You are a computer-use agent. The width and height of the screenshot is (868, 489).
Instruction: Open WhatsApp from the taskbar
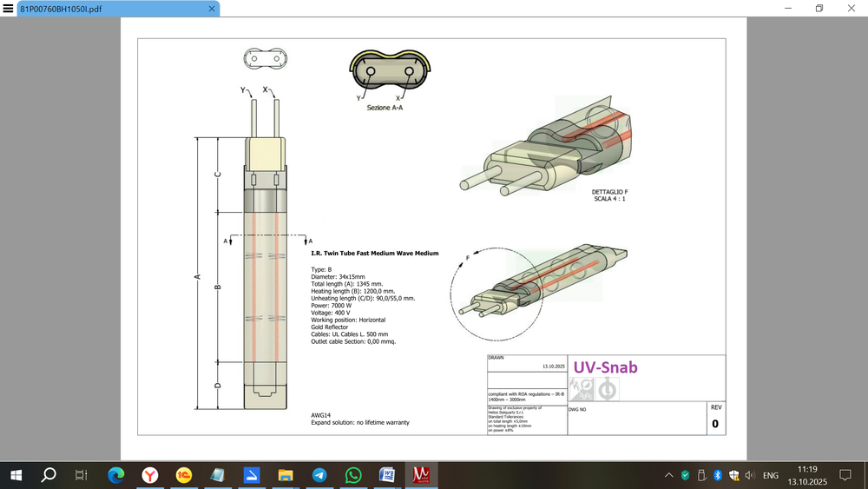pyautogui.click(x=353, y=474)
